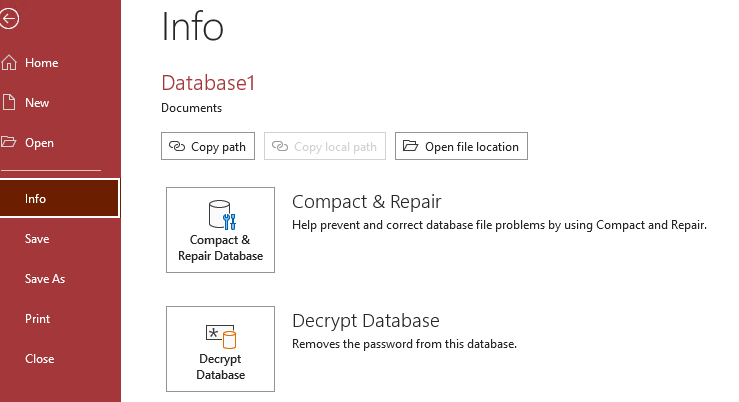Choose Save from the Backstage menu
Screen dimensions: 739x402
pos(37,239)
